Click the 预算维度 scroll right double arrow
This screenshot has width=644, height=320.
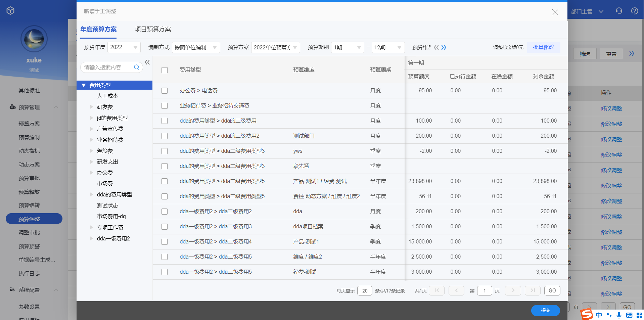[444, 47]
